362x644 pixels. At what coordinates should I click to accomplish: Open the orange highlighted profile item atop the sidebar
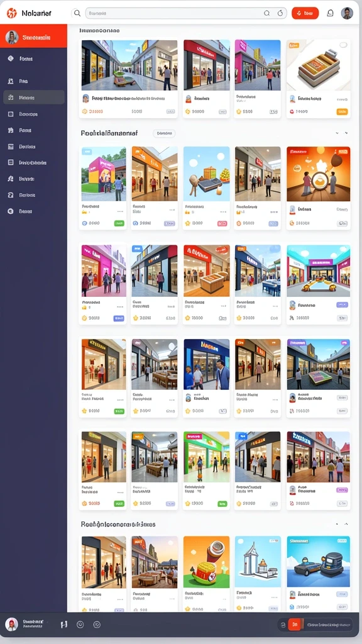tap(34, 36)
